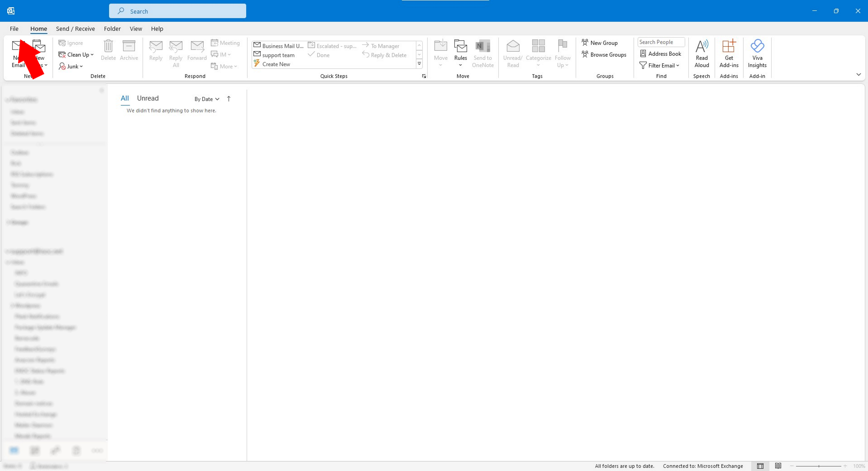Image resolution: width=868 pixels, height=471 pixels.
Task: Click the Search People input field
Action: tap(660, 42)
